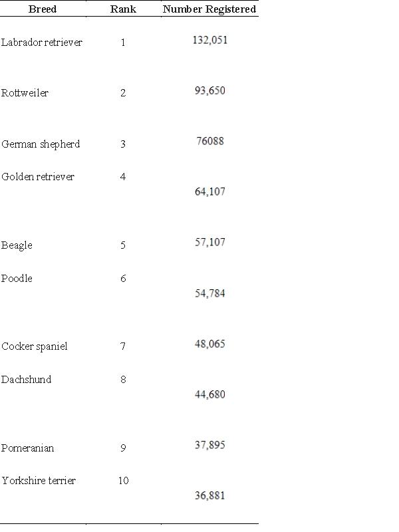Click the Breed column header

tap(43, 9)
